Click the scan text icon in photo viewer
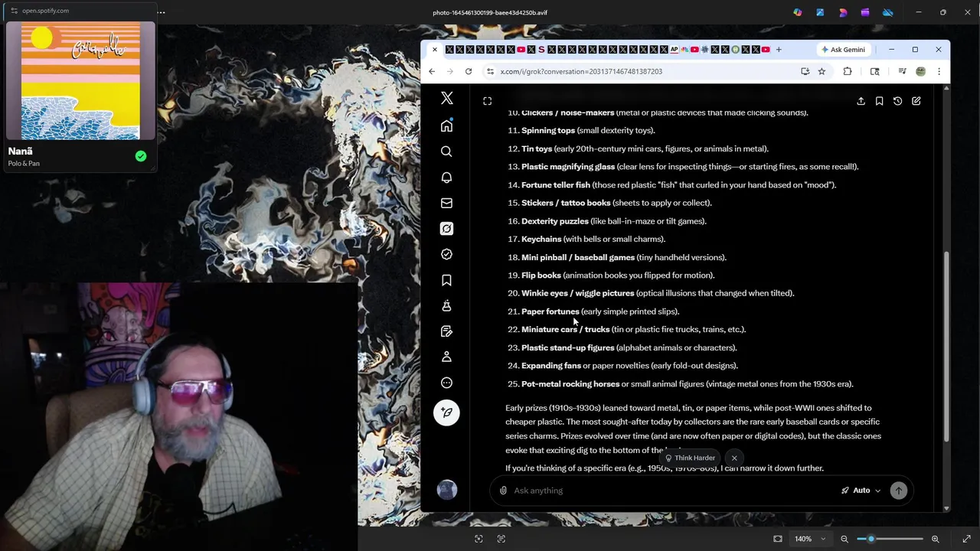Viewport: 980px width, 551px height. pos(501,539)
